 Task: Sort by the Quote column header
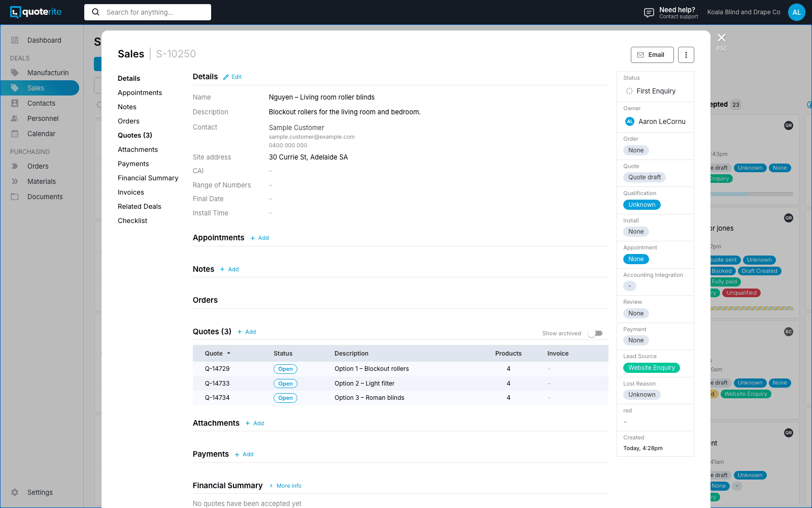click(217, 354)
